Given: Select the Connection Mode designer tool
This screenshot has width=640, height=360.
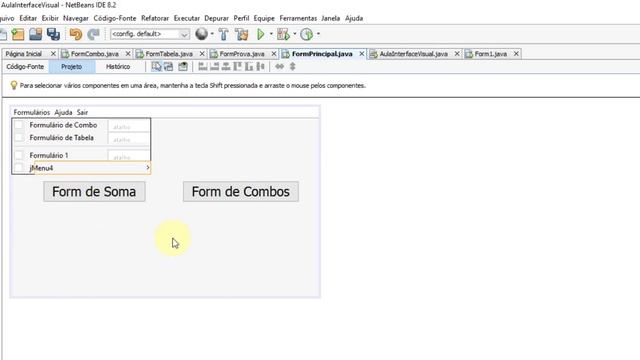Looking at the screenshot, I should pos(169,67).
